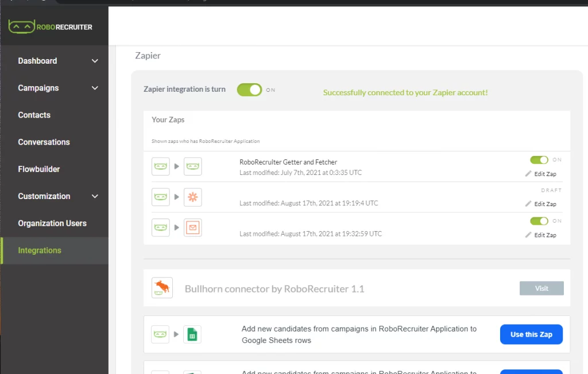588x374 pixels.
Task: Go to Contacts page
Action: click(x=34, y=115)
